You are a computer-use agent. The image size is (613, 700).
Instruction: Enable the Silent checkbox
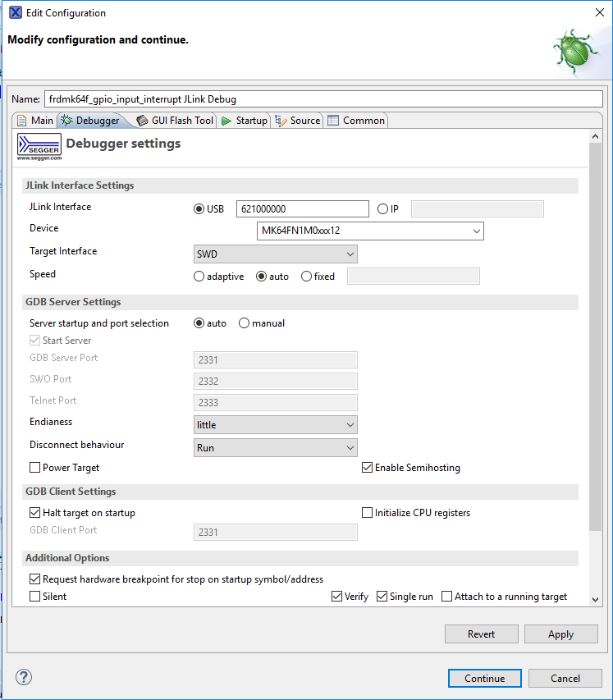pos(34,597)
